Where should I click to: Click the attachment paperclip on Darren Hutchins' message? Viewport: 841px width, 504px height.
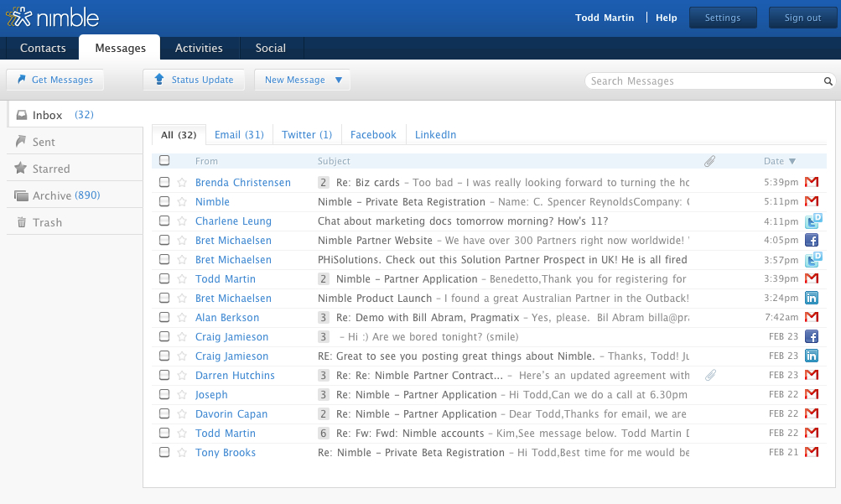tap(709, 376)
